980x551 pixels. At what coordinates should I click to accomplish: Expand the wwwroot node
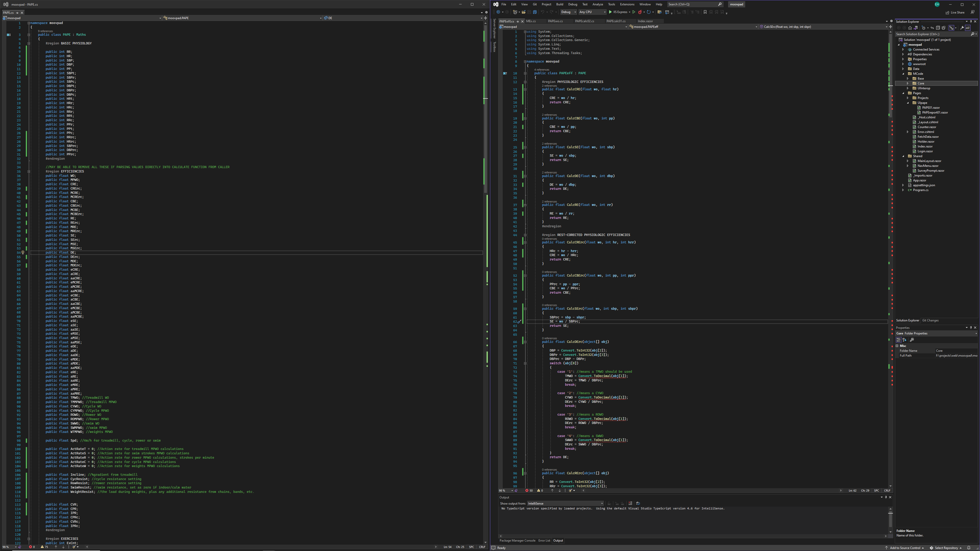903,64
